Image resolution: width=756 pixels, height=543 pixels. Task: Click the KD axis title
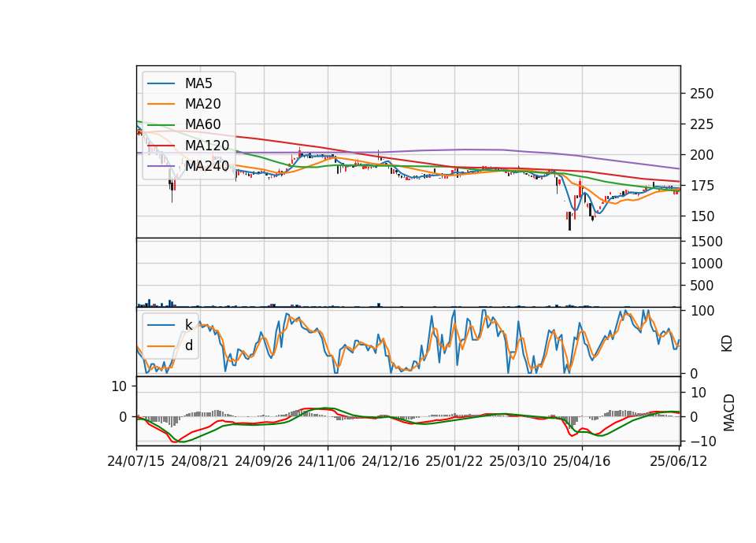pyautogui.click(x=727, y=344)
